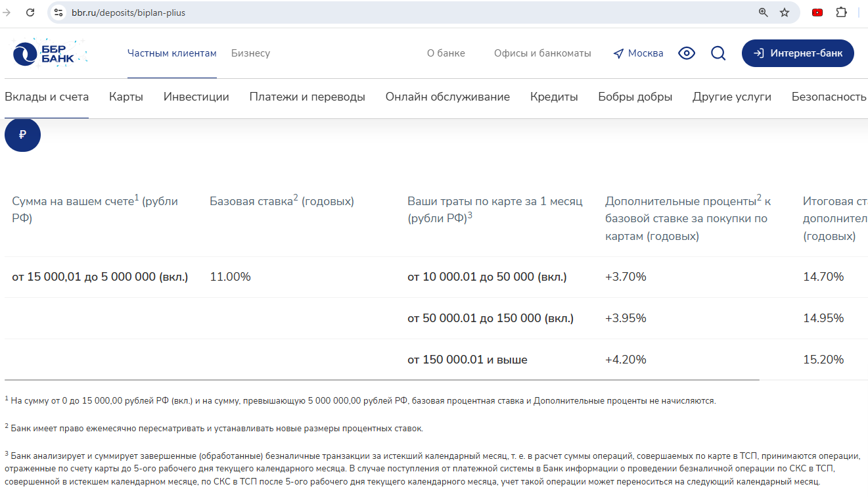The width and height of the screenshot is (868, 497).
Task: Open the site information icon in address bar
Action: pyautogui.click(x=58, y=12)
